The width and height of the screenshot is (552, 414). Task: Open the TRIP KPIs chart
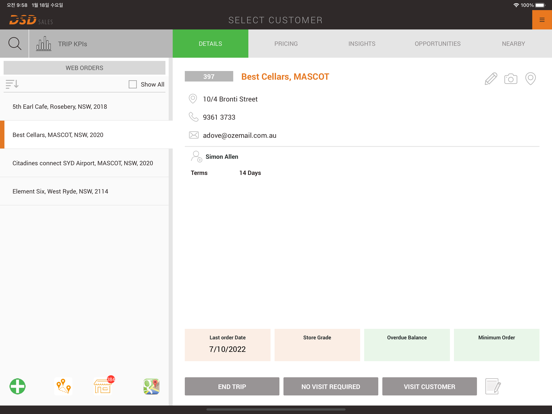click(44, 44)
